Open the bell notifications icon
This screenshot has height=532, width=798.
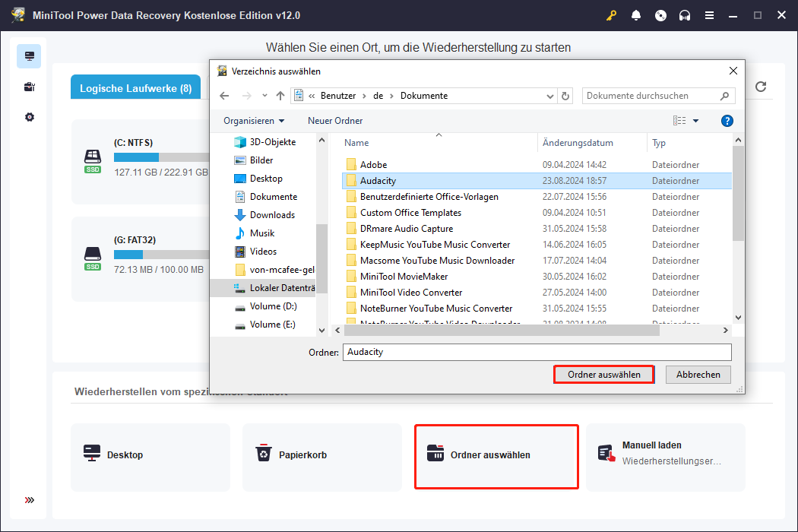pos(635,15)
